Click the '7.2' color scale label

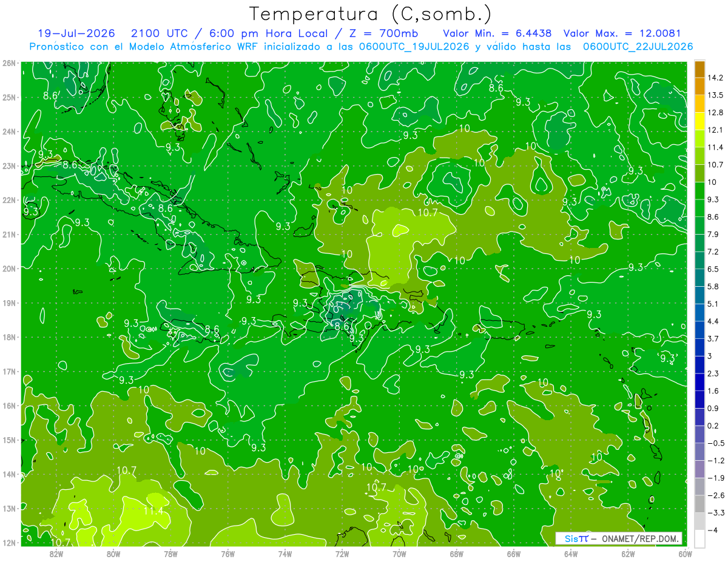point(713,252)
